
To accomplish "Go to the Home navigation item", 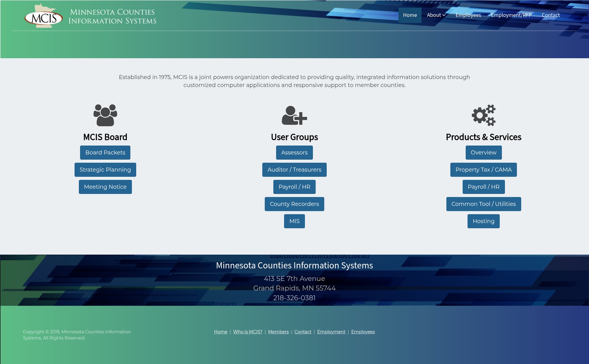I will tap(410, 15).
